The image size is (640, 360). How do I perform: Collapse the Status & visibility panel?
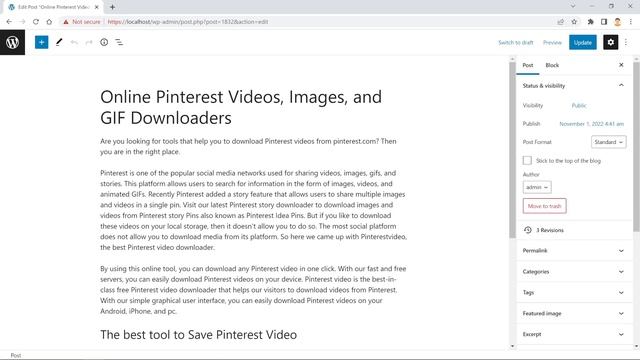click(573, 86)
